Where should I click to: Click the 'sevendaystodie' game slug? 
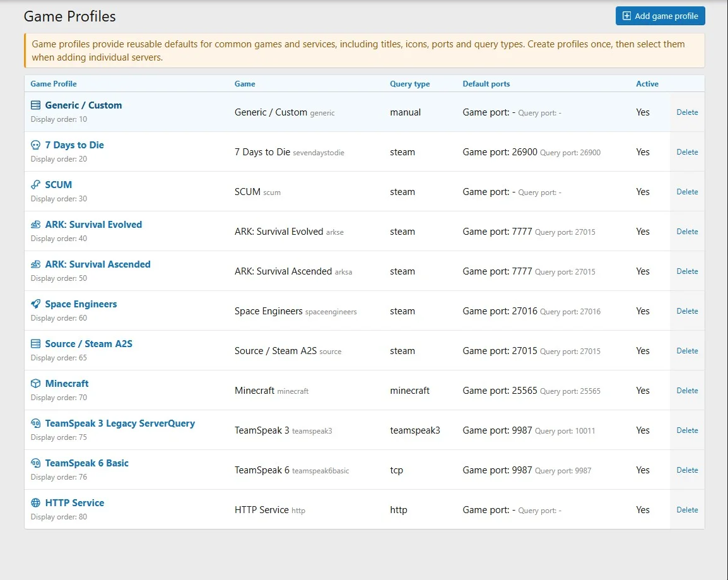click(x=319, y=153)
